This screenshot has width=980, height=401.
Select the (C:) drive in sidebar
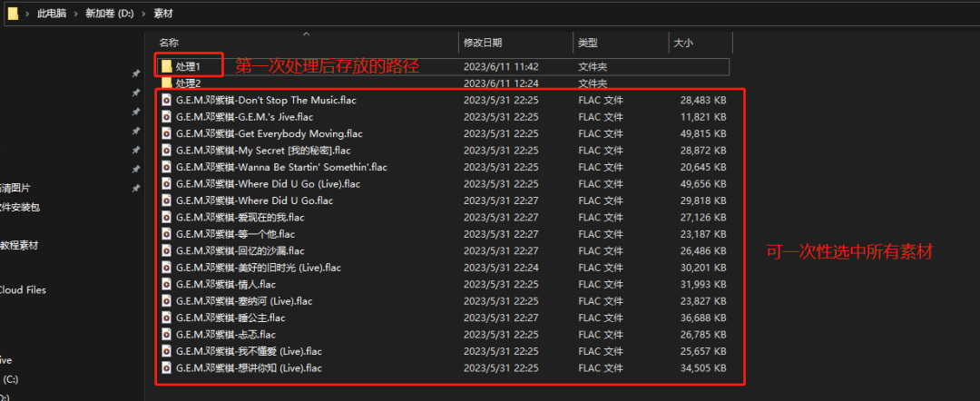tap(9, 379)
